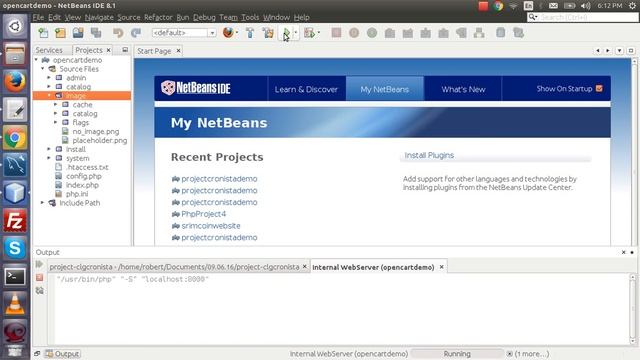Minimize the Projects window group
Viewport: 640px width, 360px height.
(125, 50)
